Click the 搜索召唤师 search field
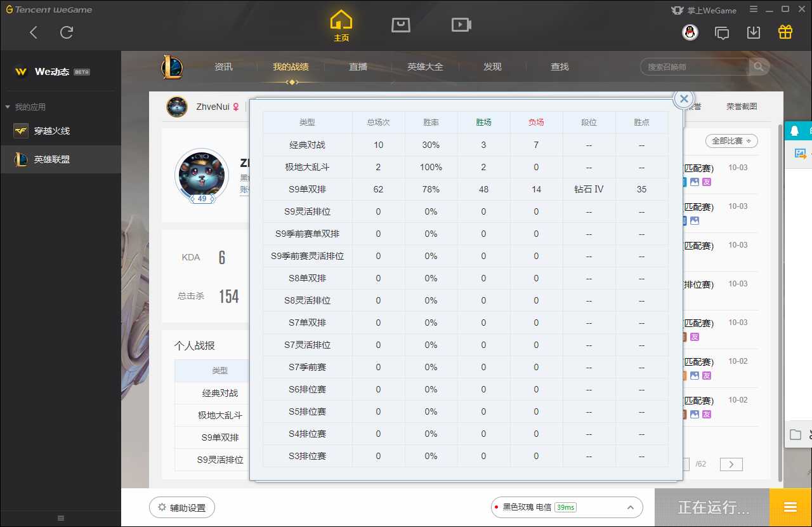 695,67
